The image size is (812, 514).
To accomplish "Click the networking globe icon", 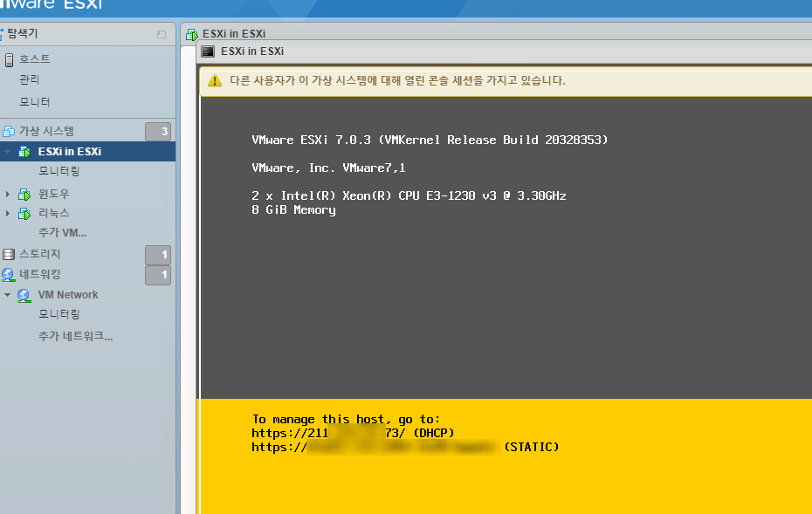I will 8,274.
